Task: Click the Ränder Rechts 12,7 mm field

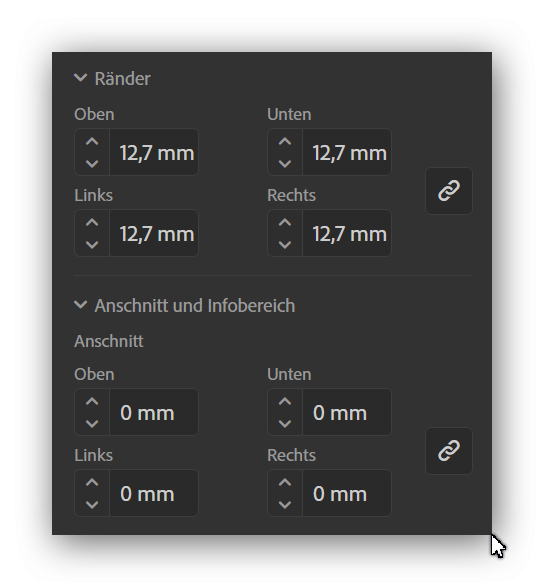Action: (347, 233)
